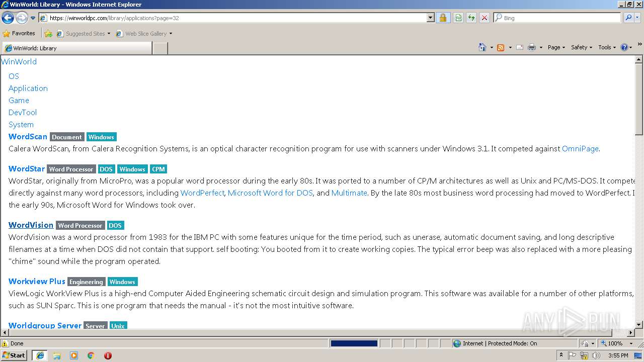Click the vertical scrollbar down arrow

[639, 325]
